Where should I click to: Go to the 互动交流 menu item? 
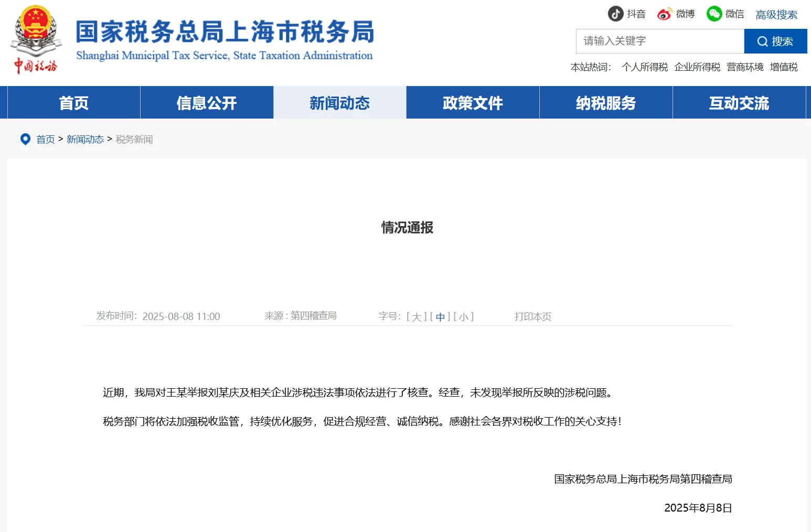[x=739, y=103]
